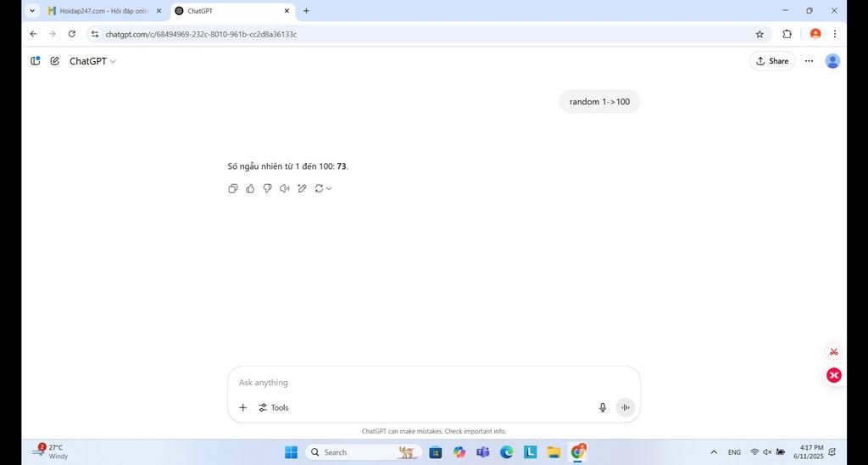
Task: Give thumbs down to the response
Action: (267, 188)
